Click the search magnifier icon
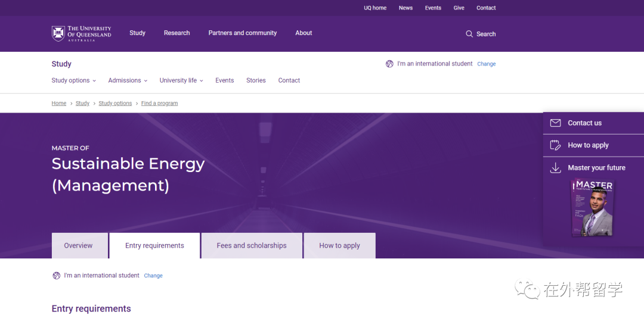 pos(469,34)
